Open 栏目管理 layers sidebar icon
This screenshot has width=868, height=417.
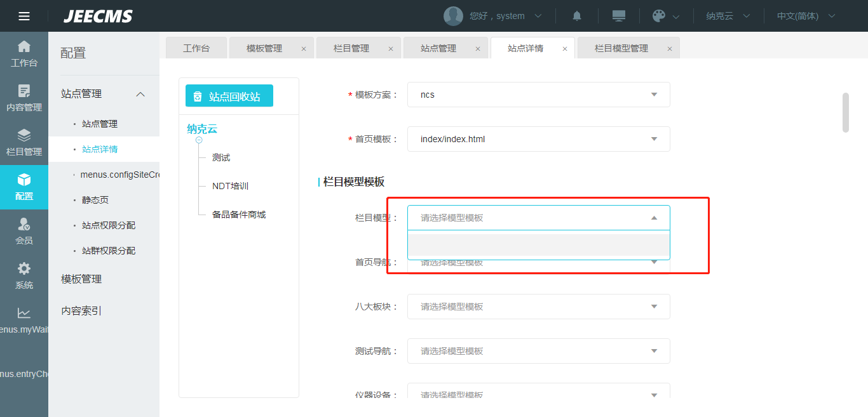point(24,142)
